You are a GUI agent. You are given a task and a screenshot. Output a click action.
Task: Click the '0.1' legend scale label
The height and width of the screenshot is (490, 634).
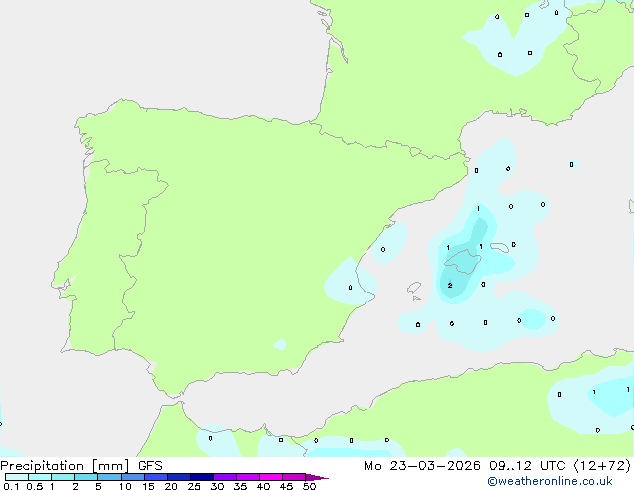11,486
